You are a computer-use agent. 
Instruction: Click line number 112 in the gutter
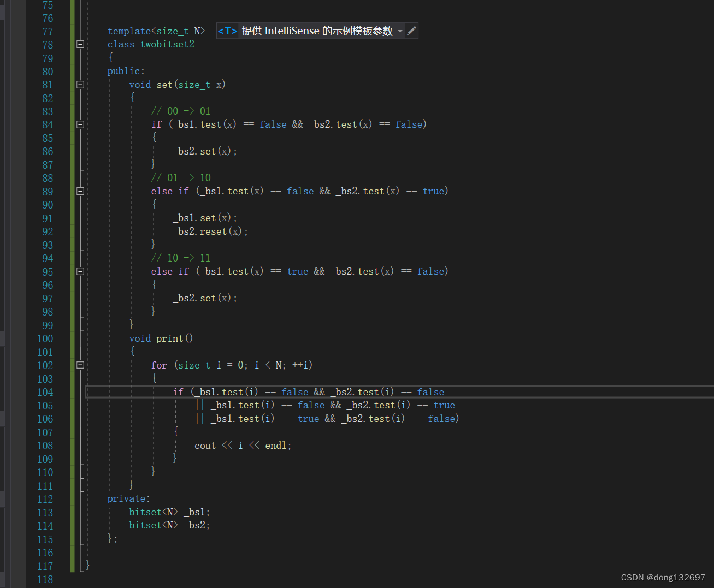pyautogui.click(x=45, y=499)
